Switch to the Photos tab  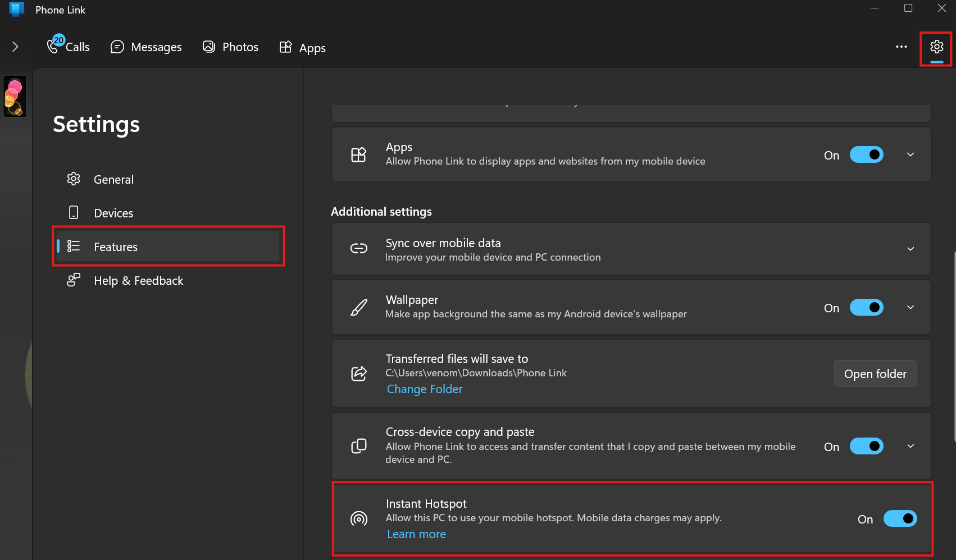point(231,47)
